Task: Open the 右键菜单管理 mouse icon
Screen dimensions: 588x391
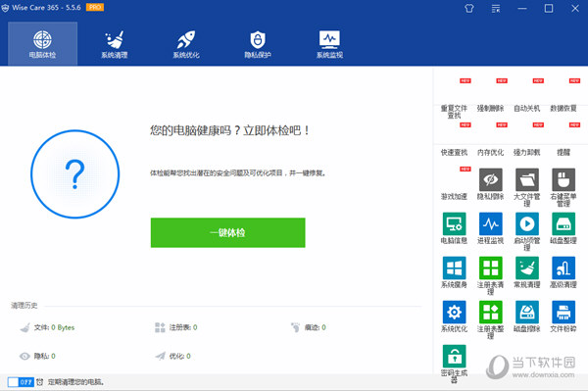Action: point(563,180)
